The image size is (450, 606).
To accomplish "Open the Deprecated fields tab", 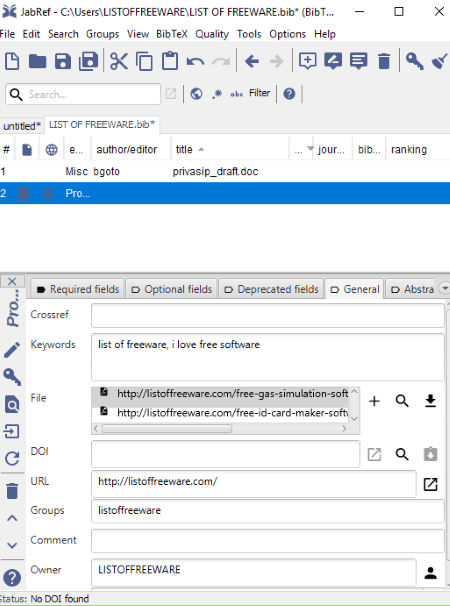I will click(271, 289).
